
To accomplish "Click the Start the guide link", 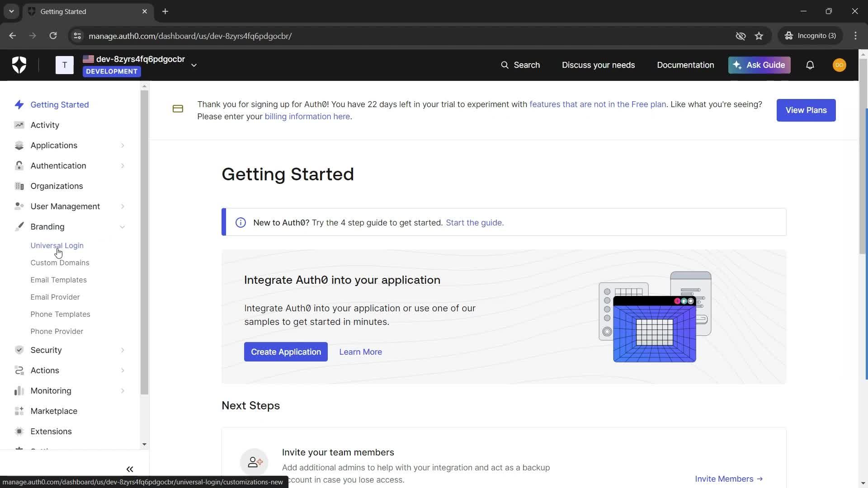I will [475, 223].
